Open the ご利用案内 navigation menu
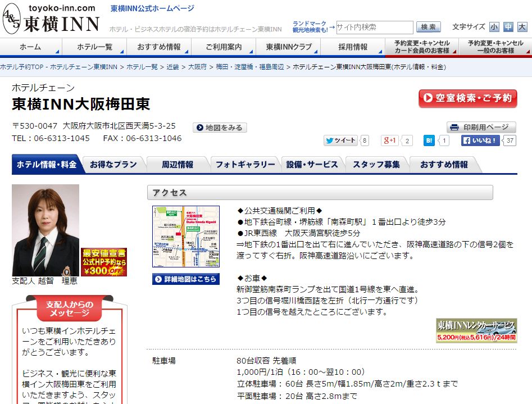The image size is (532, 404). point(223,47)
